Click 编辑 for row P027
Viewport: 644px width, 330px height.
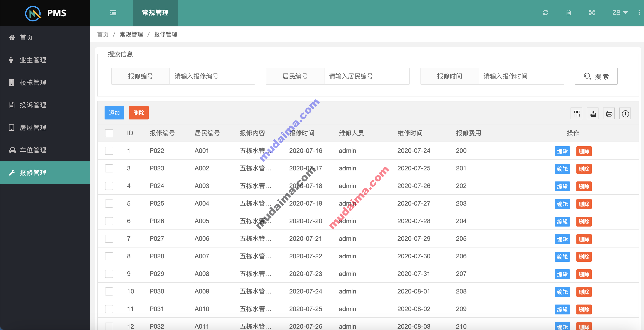[562, 239]
